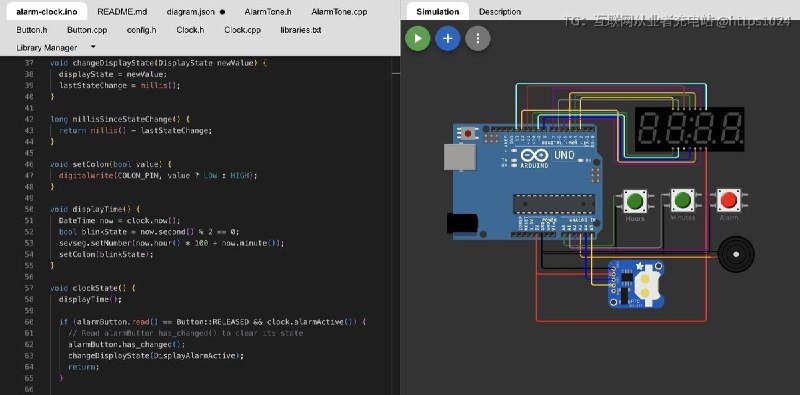Click the green Hours pushbutton

pos(635,201)
